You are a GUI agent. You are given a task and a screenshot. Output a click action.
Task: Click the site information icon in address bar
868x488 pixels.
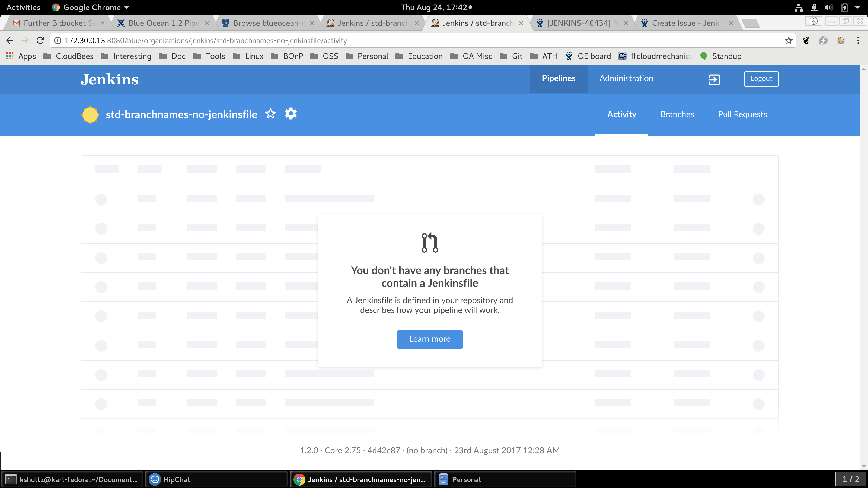[58, 41]
